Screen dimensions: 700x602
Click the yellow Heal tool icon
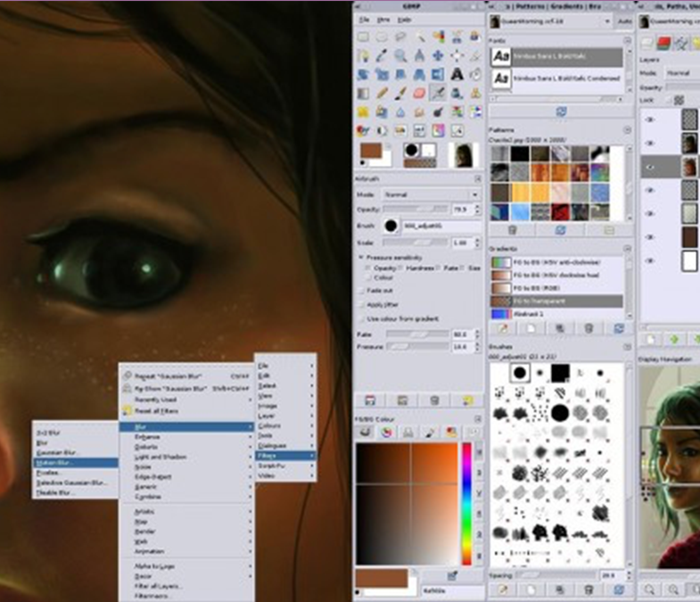(x=364, y=112)
